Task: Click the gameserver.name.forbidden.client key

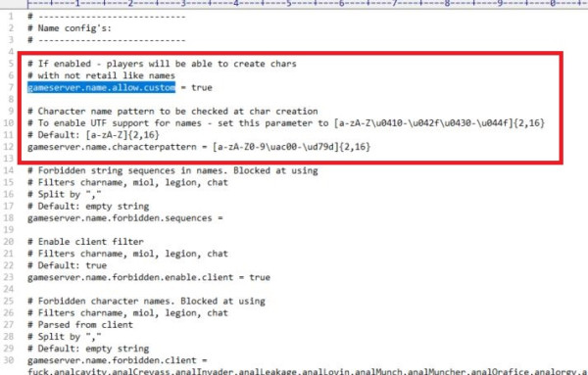Action: point(112,360)
